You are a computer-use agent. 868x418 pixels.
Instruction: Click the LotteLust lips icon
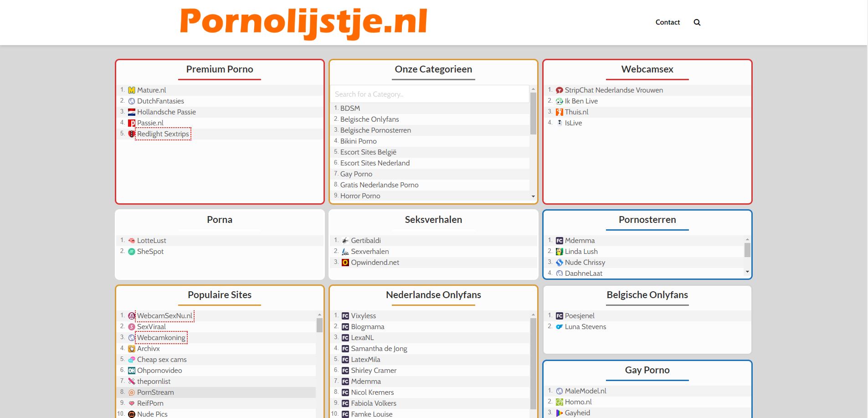tap(132, 241)
